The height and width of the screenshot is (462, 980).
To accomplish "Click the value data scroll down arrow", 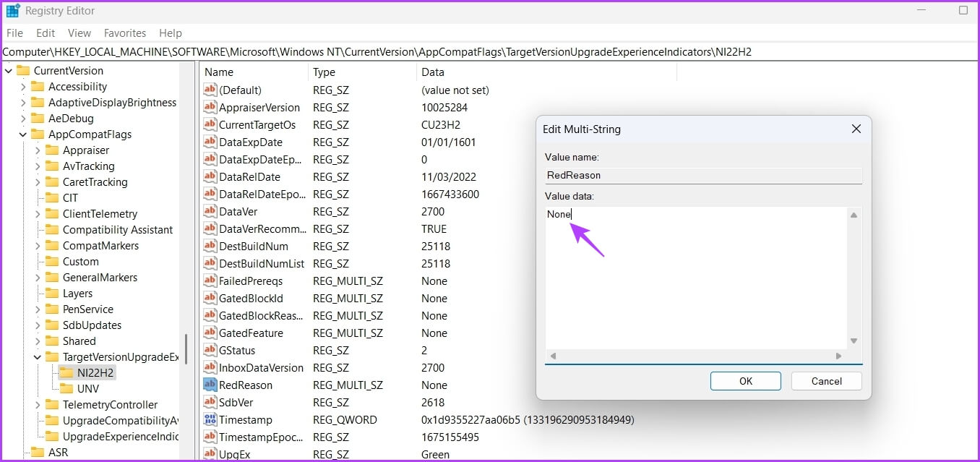I will (x=854, y=341).
